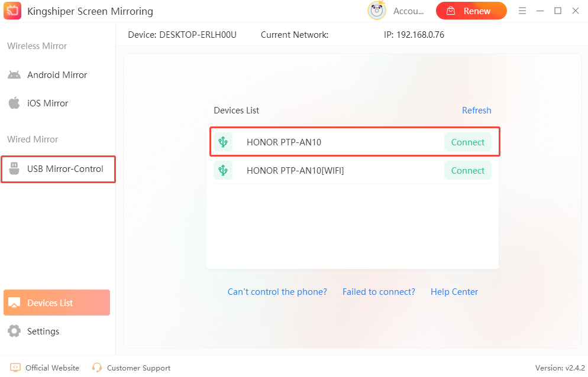Switch to the Settings section
Screen dimensions: 588x377
[x=42, y=331]
